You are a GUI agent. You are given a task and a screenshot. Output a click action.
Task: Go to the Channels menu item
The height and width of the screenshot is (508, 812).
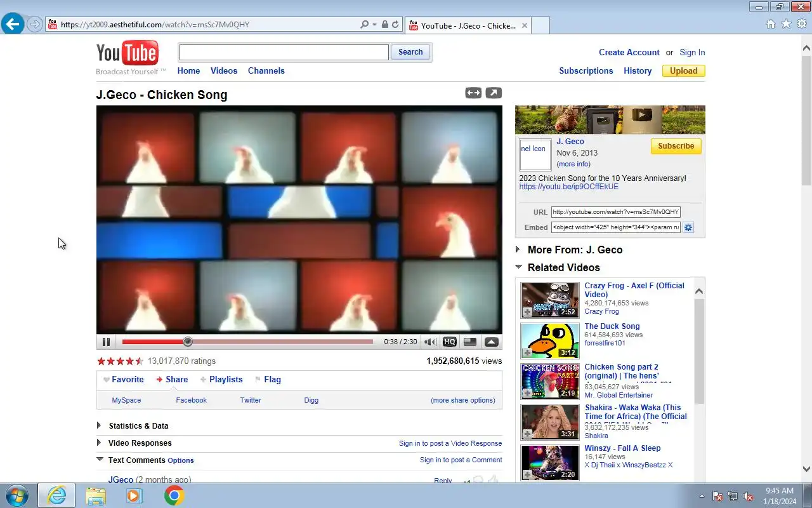(x=266, y=70)
